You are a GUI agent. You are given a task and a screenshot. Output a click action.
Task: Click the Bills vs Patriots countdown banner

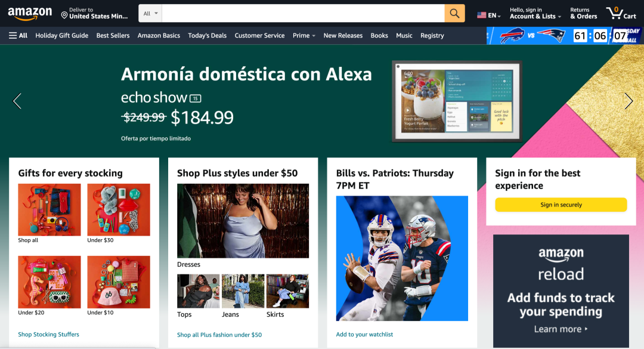click(564, 36)
